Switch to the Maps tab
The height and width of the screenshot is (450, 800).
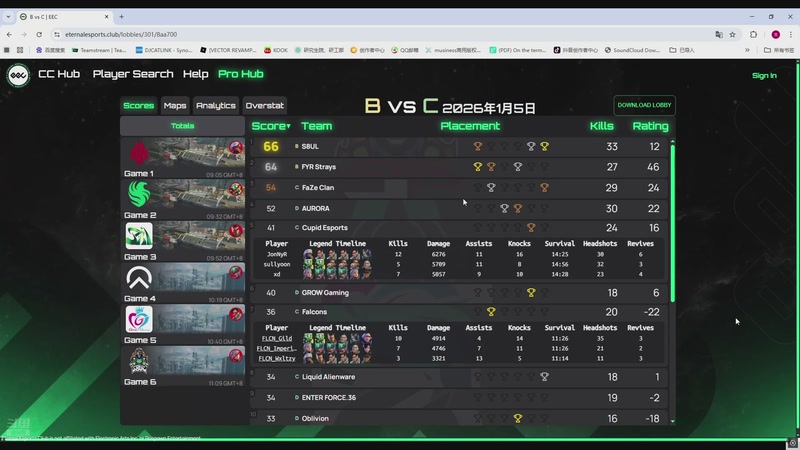[175, 106]
